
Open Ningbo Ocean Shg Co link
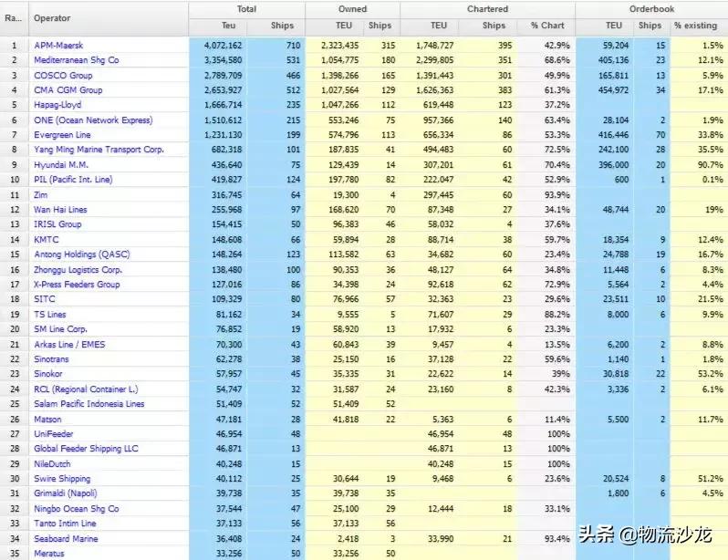coord(77,509)
